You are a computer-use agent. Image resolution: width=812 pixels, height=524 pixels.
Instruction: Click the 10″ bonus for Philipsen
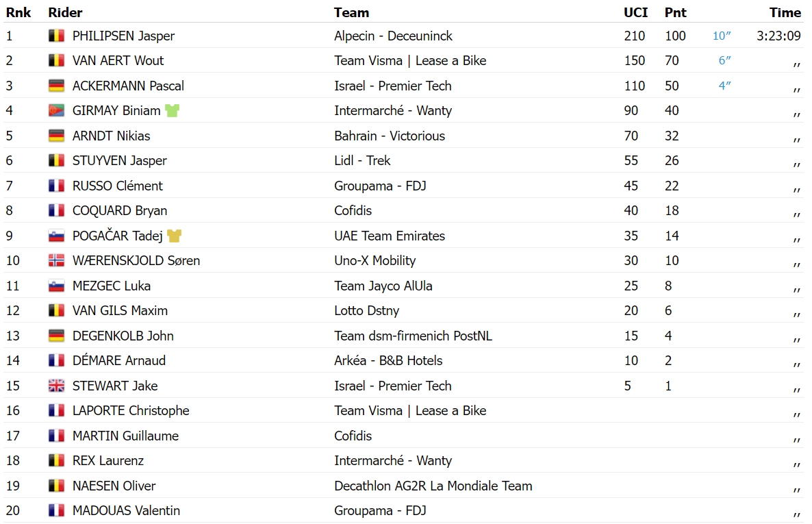[x=722, y=36]
